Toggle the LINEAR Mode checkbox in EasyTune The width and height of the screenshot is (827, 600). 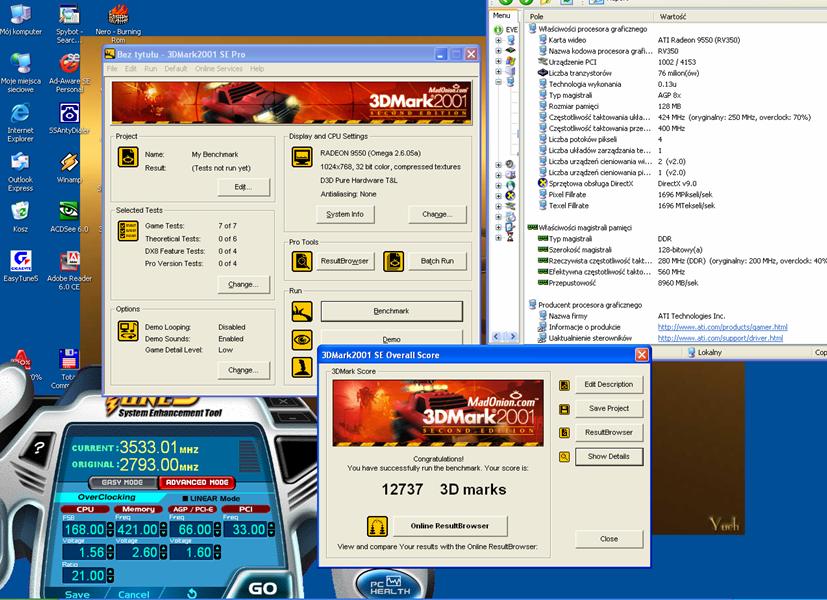185,499
